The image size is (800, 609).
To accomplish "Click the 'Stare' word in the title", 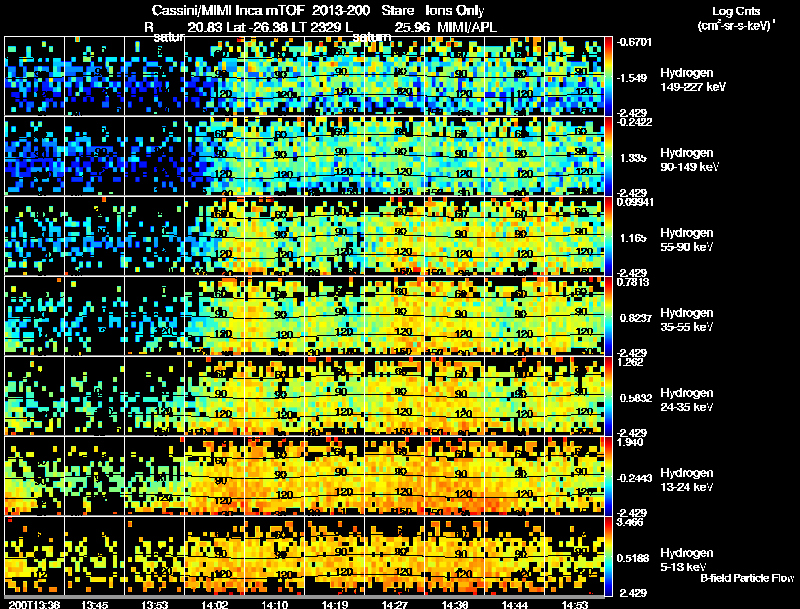I will coord(397,10).
